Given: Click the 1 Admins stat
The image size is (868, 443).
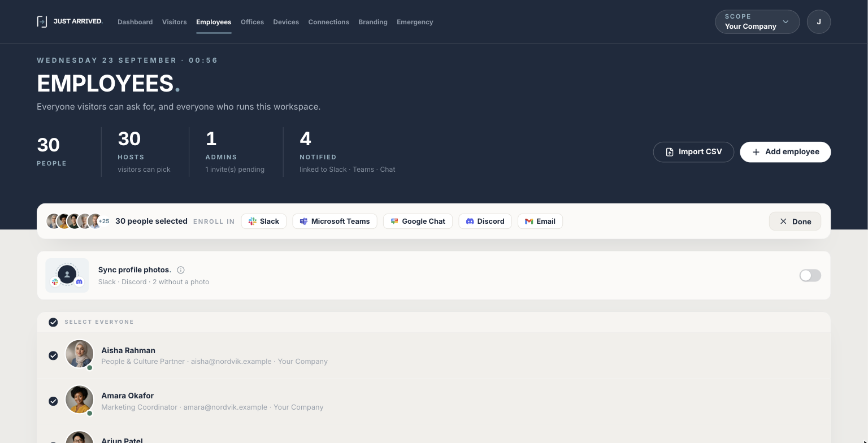Looking at the screenshot, I should pyautogui.click(x=235, y=151).
